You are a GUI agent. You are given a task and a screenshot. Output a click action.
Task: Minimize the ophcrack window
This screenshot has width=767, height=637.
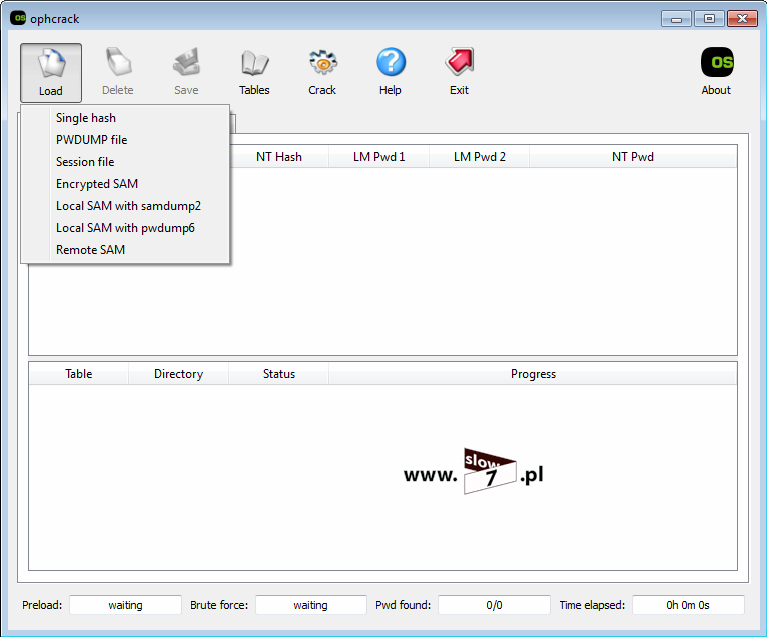tap(677, 19)
